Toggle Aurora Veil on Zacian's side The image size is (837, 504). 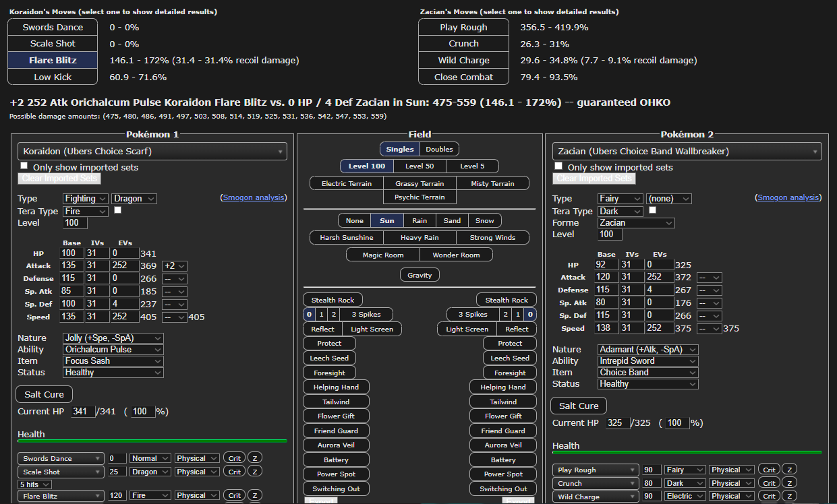tap(503, 445)
